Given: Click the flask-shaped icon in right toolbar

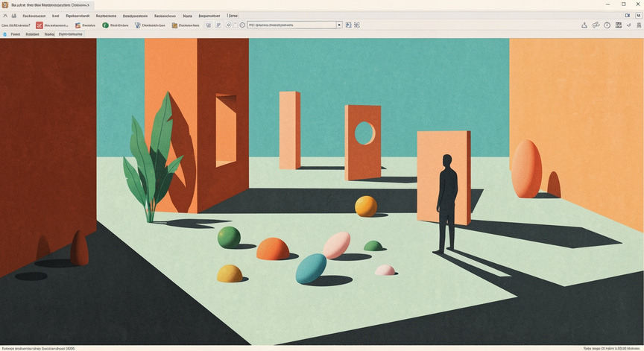Looking at the screenshot, I should 584,25.
